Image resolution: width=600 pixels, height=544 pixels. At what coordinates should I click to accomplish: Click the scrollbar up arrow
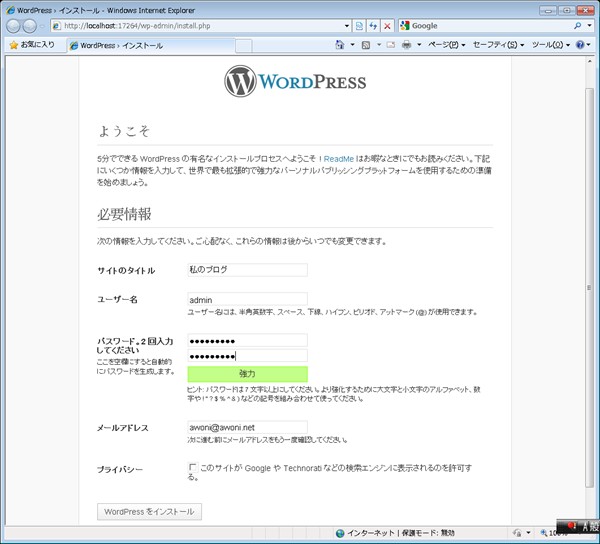589,61
